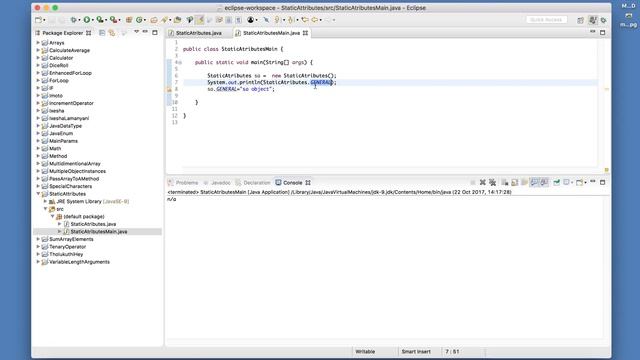Toggle Word Wrap in Console toolbar
640x360 pixels.
(524, 182)
